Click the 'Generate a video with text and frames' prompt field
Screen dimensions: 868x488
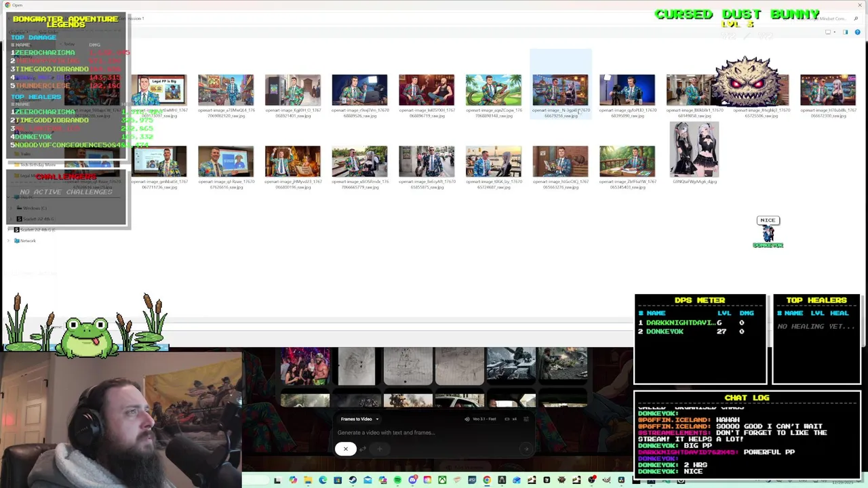coord(387,432)
